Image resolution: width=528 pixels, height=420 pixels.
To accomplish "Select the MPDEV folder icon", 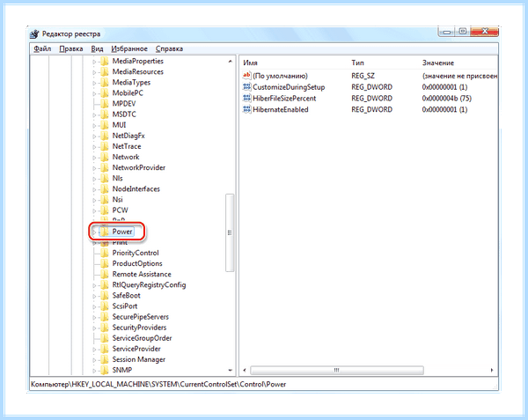I will tap(105, 104).
